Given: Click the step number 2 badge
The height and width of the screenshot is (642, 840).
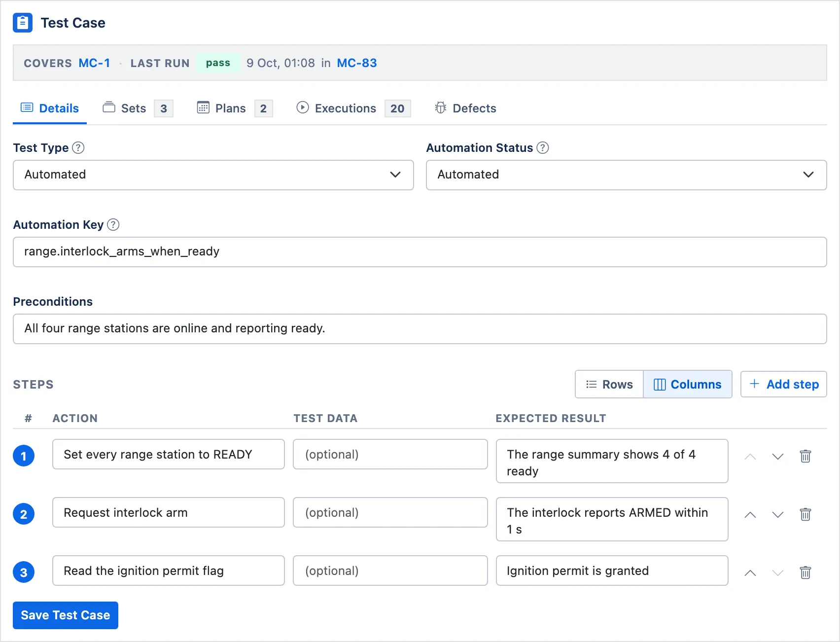Looking at the screenshot, I should (24, 514).
